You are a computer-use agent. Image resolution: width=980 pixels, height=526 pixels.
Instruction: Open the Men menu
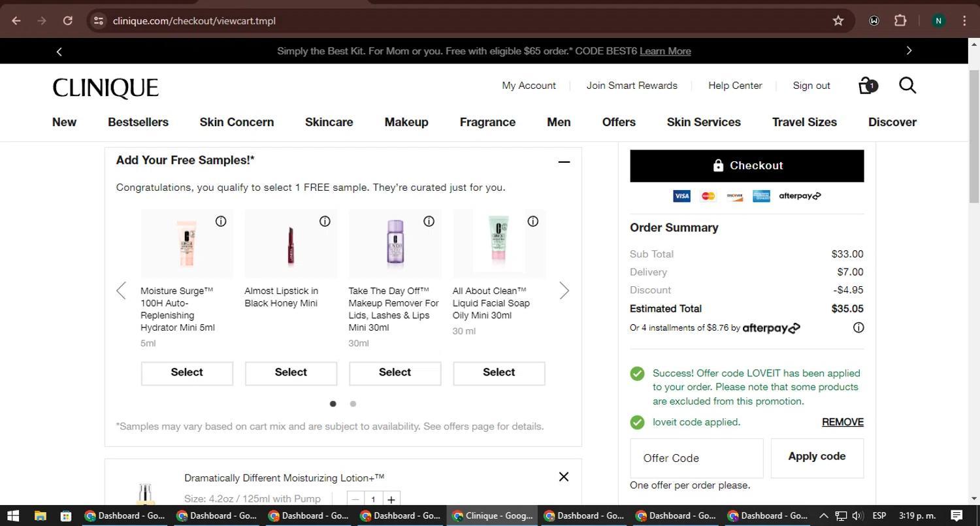[x=559, y=122]
